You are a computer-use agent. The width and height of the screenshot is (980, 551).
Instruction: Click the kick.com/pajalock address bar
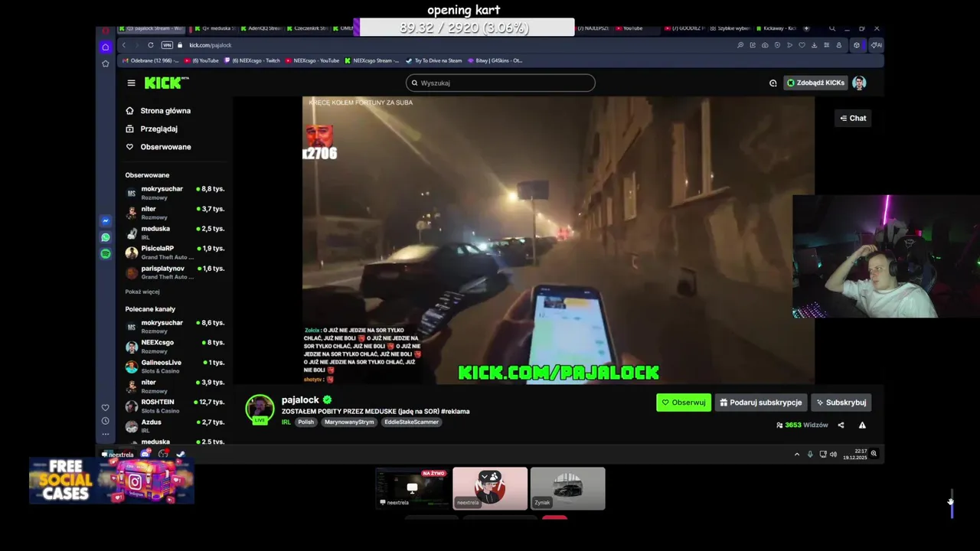tap(211, 45)
